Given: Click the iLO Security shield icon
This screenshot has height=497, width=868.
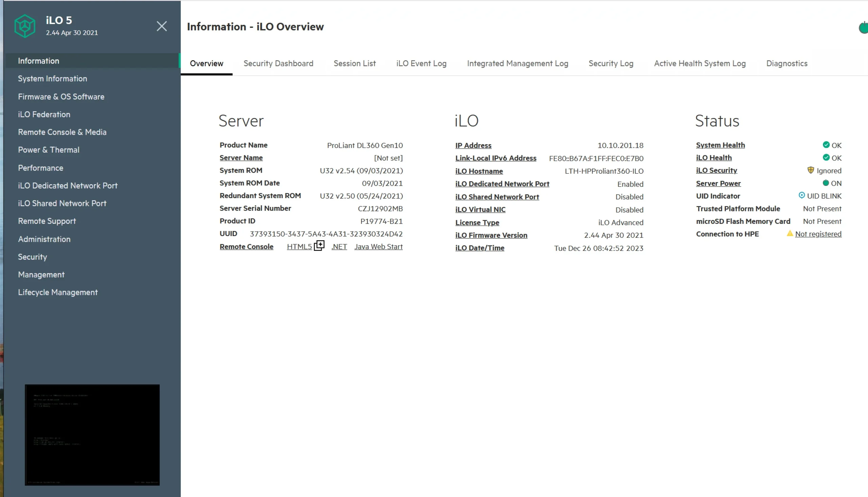Looking at the screenshot, I should (x=811, y=170).
